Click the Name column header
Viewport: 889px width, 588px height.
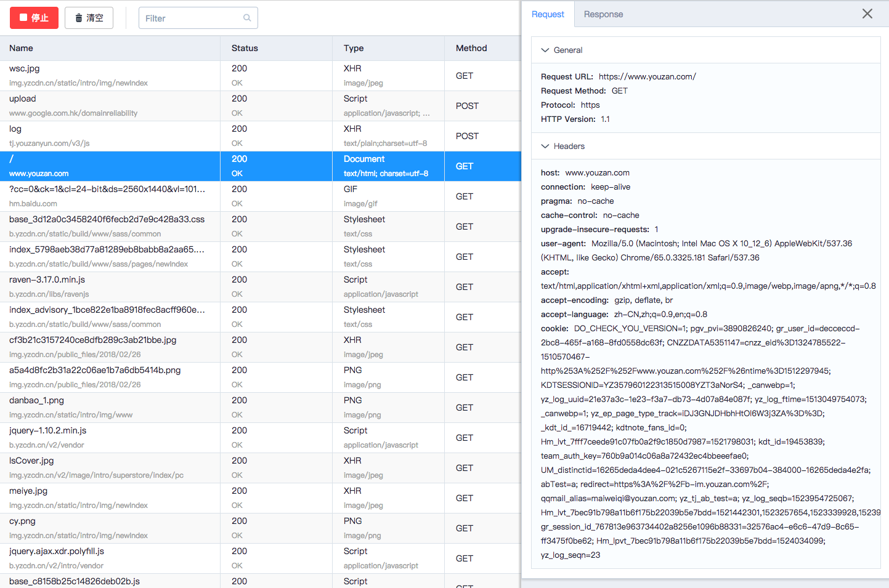(21, 48)
